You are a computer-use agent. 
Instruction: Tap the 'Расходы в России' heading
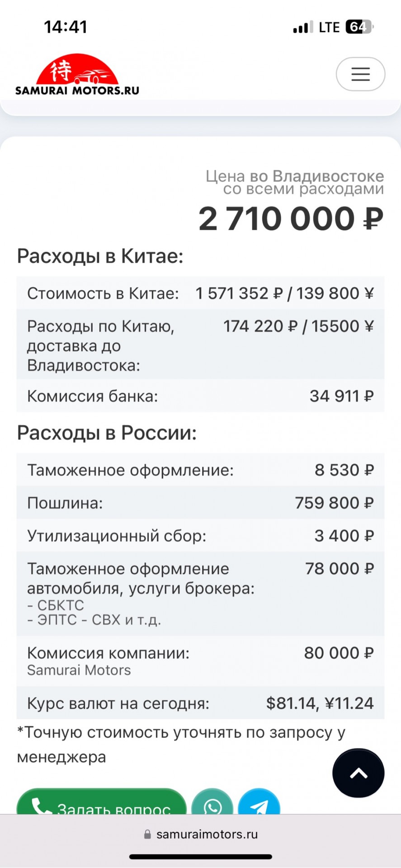pyautogui.click(x=107, y=433)
